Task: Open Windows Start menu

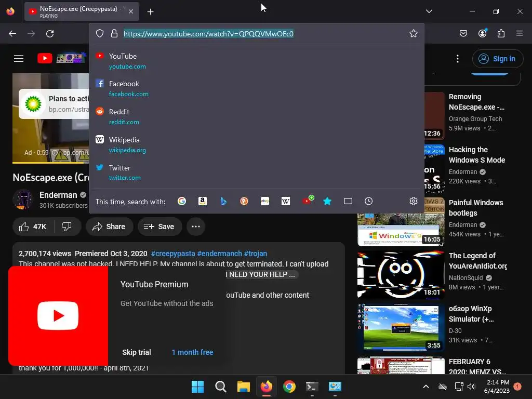Action: tap(197, 387)
